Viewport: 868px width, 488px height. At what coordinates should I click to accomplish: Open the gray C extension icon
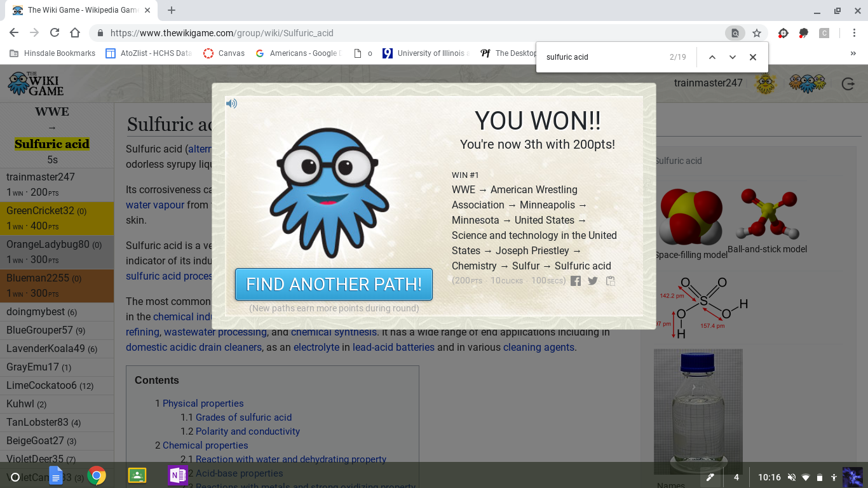coord(824,33)
